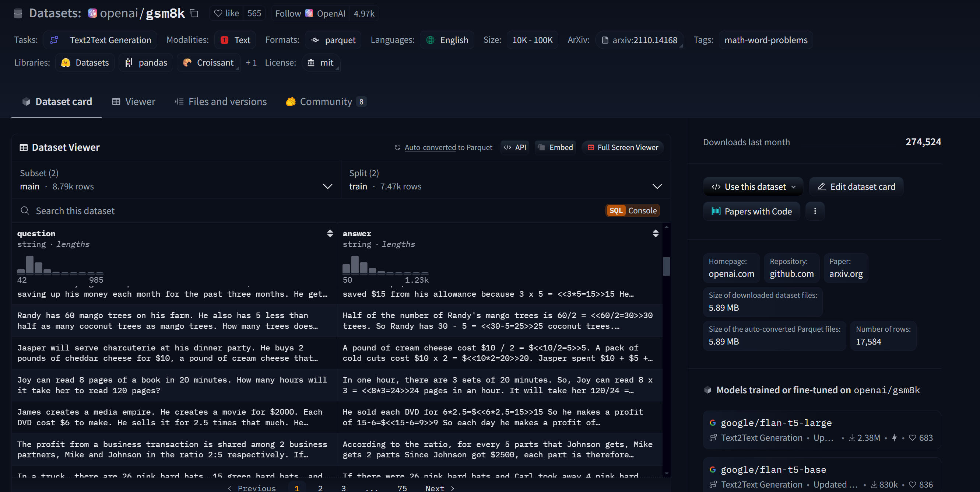Filter by English language tag
The image size is (980, 492).
pyautogui.click(x=447, y=40)
